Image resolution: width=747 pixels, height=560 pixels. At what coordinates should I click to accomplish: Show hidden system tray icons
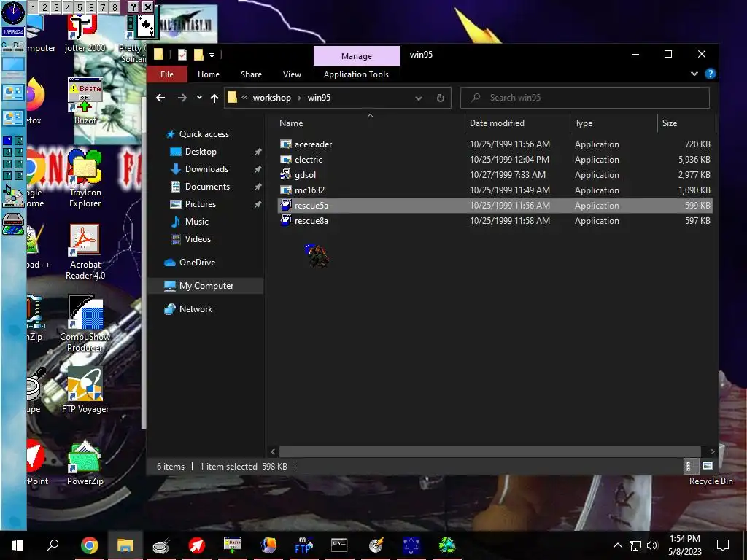617,545
